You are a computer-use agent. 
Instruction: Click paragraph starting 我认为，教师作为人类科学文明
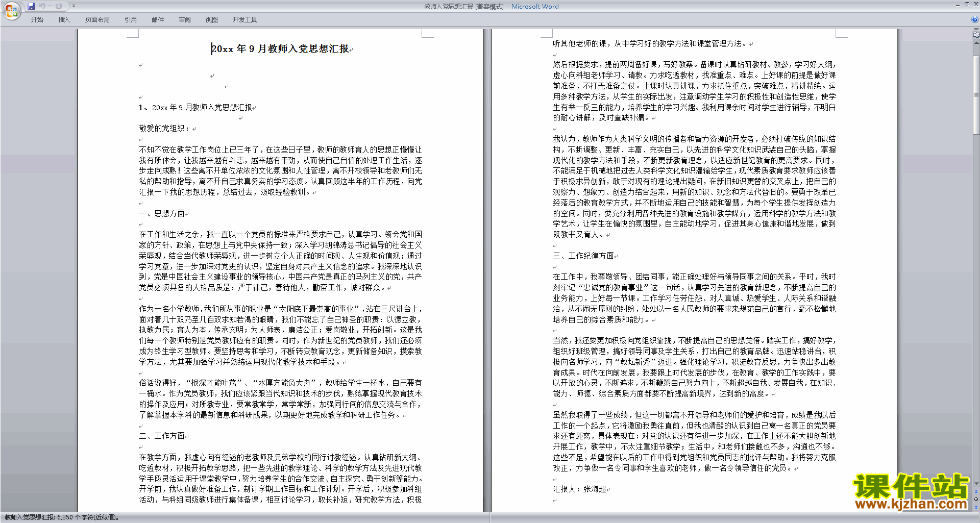click(694, 187)
